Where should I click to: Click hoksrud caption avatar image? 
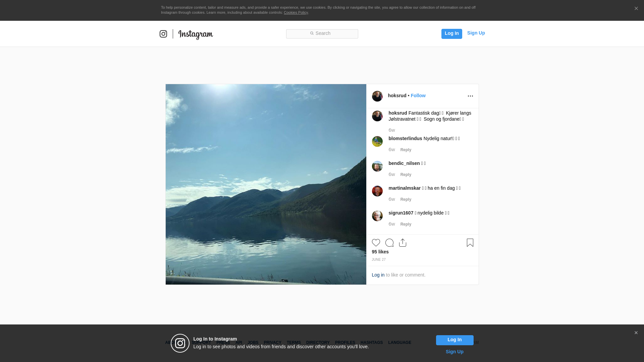click(x=377, y=116)
